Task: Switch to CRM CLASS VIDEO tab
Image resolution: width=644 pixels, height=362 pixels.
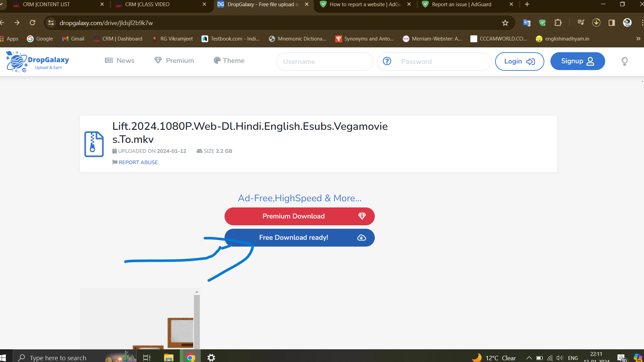Action: [x=147, y=4]
